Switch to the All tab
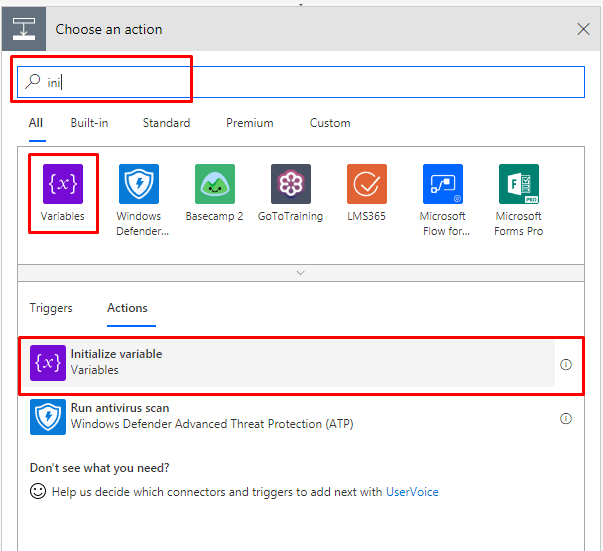The width and height of the screenshot is (603, 551). tap(36, 123)
